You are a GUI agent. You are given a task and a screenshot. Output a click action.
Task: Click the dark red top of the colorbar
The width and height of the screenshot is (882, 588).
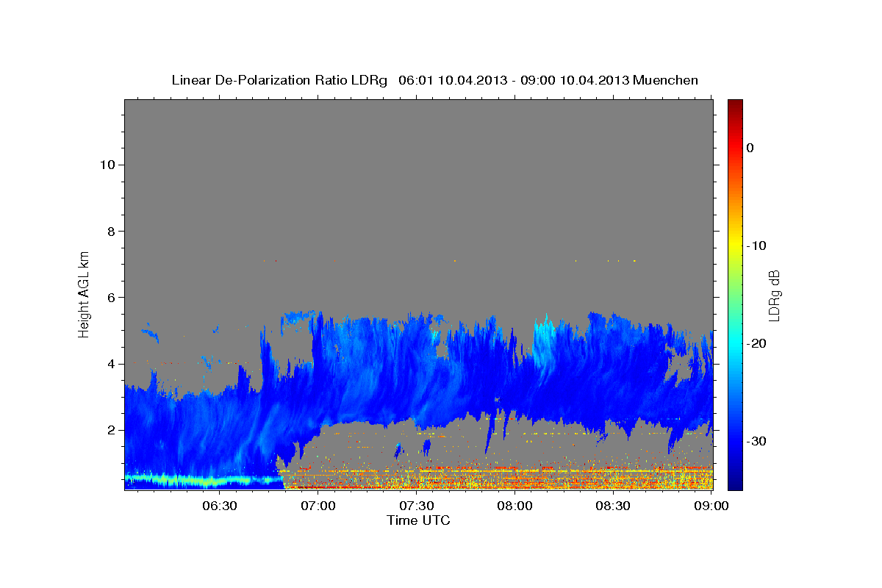[x=735, y=104]
